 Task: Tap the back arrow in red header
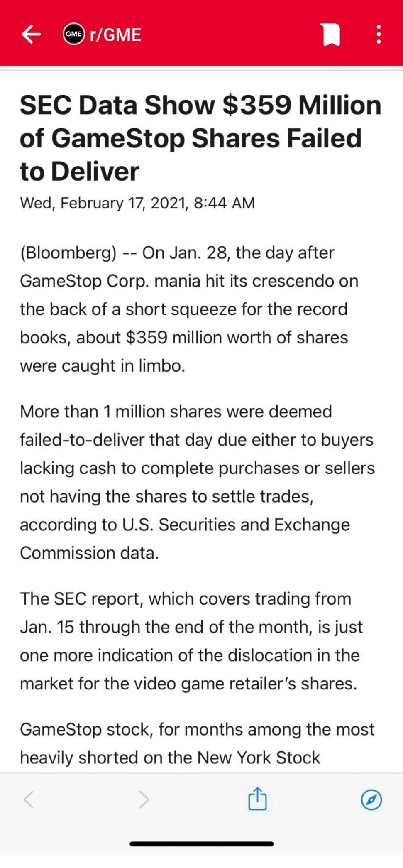click(x=31, y=34)
